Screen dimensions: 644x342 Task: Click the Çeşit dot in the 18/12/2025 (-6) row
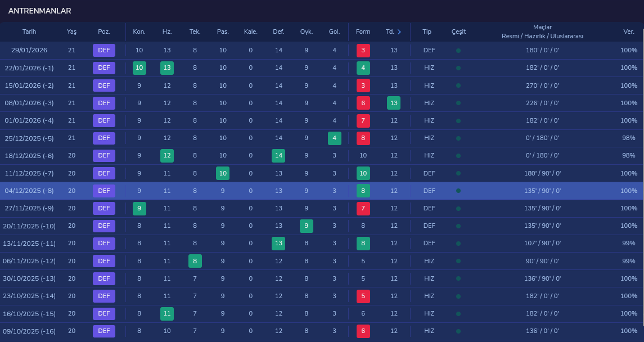tap(458, 156)
